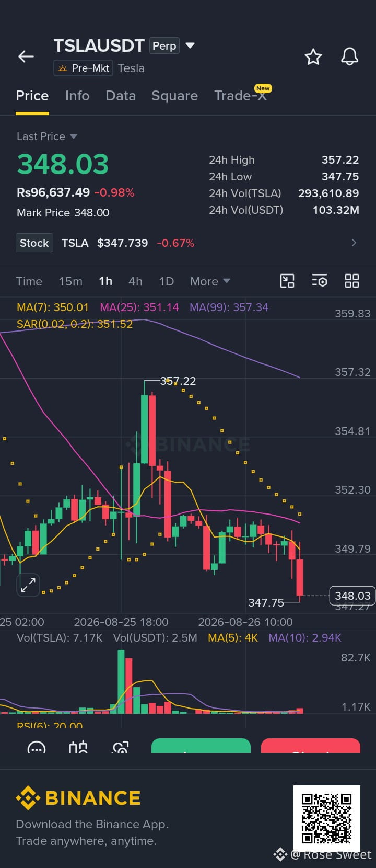The height and width of the screenshot is (868, 376).
Task: Tap the red Short sell button
Action: 311,746
